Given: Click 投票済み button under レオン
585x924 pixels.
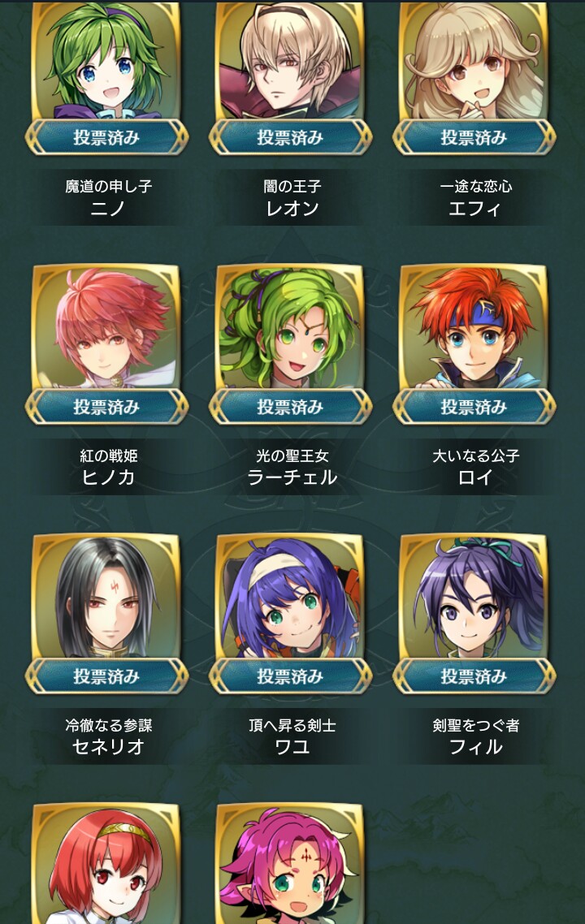Looking at the screenshot, I should 291,137.
